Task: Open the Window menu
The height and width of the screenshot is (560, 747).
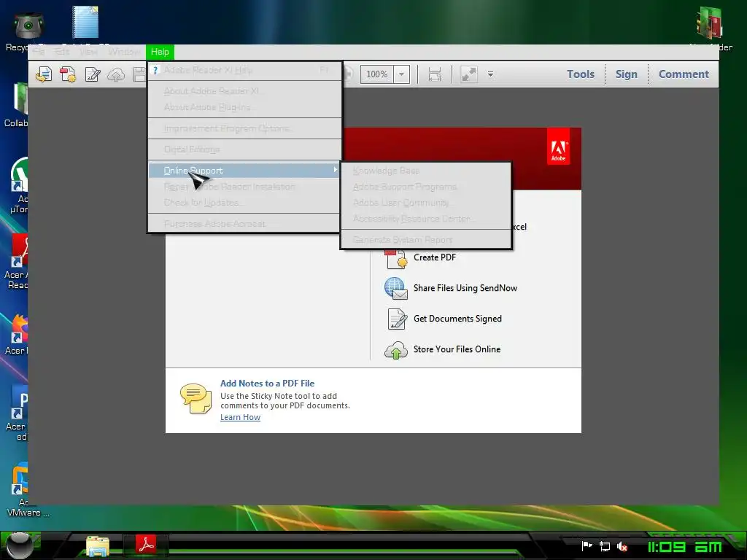Action: tap(124, 52)
